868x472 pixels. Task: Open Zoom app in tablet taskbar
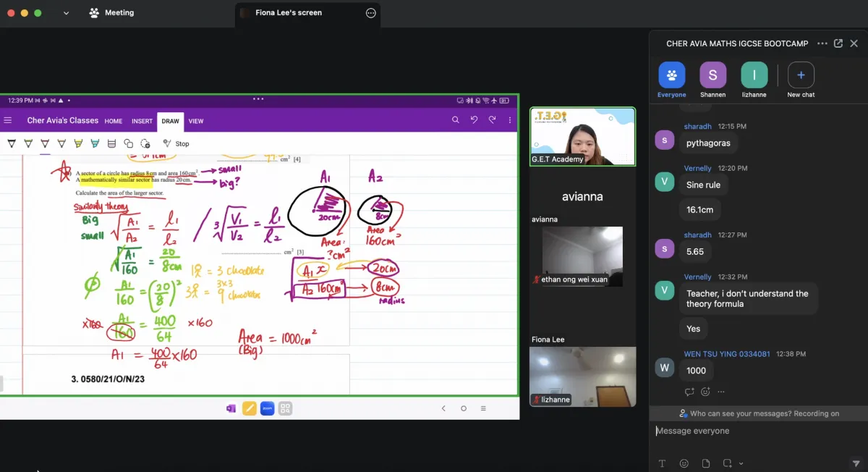coord(268,408)
